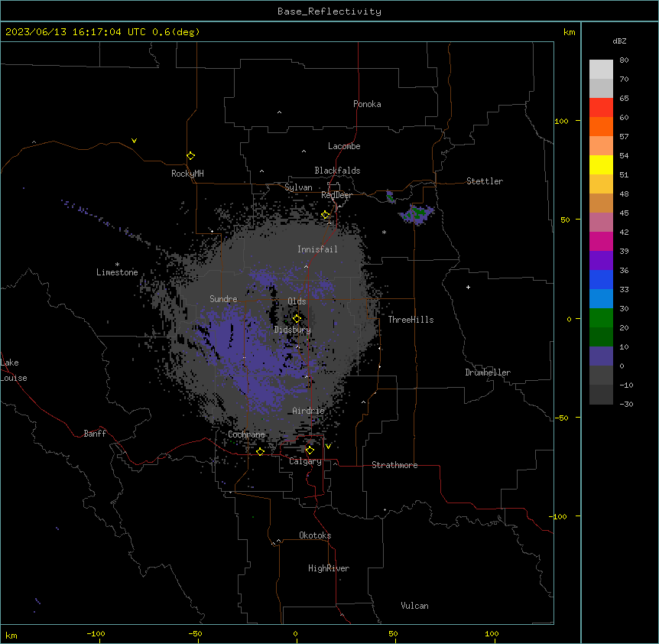Click the RedDeer city label
Screen dimensions: 659x644
pyautogui.click(x=336, y=195)
